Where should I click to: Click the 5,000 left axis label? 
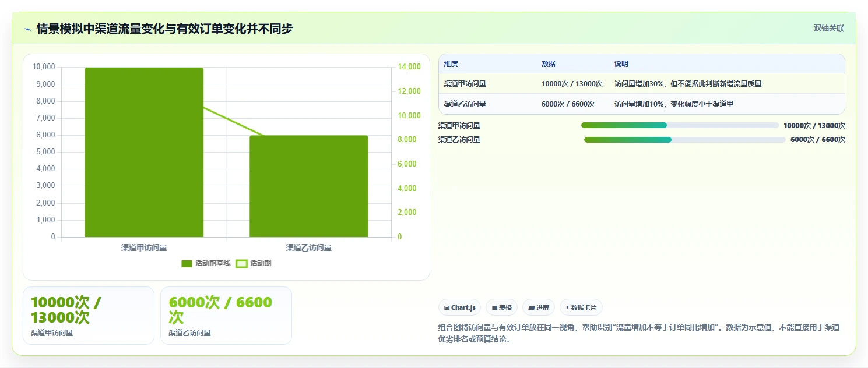pos(45,152)
